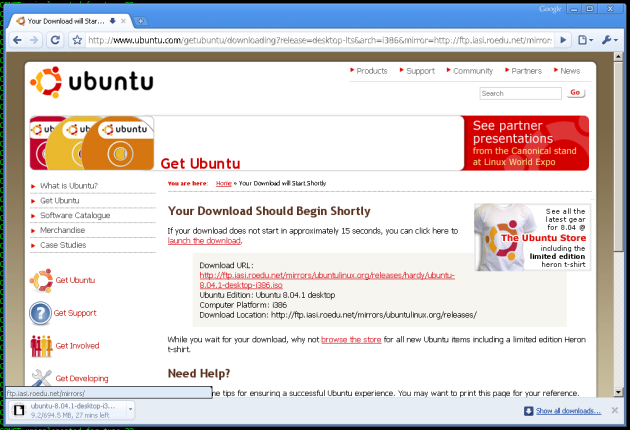Expand the download item options arrow
630x430 pixels.
(130, 410)
